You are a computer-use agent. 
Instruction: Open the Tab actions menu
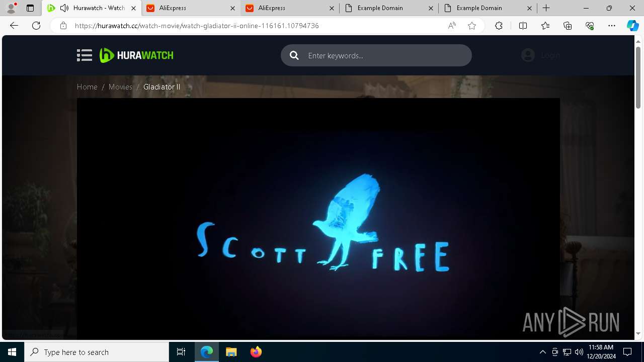pyautogui.click(x=30, y=8)
